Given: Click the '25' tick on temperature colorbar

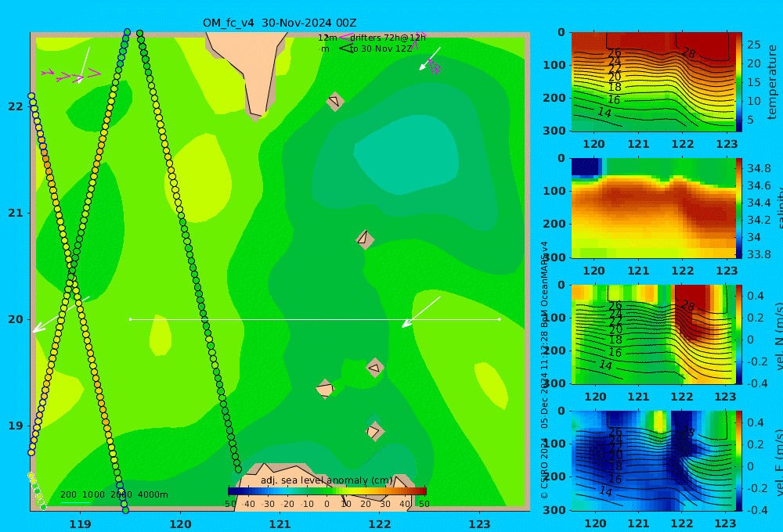Looking at the screenshot, I should pos(754,45).
